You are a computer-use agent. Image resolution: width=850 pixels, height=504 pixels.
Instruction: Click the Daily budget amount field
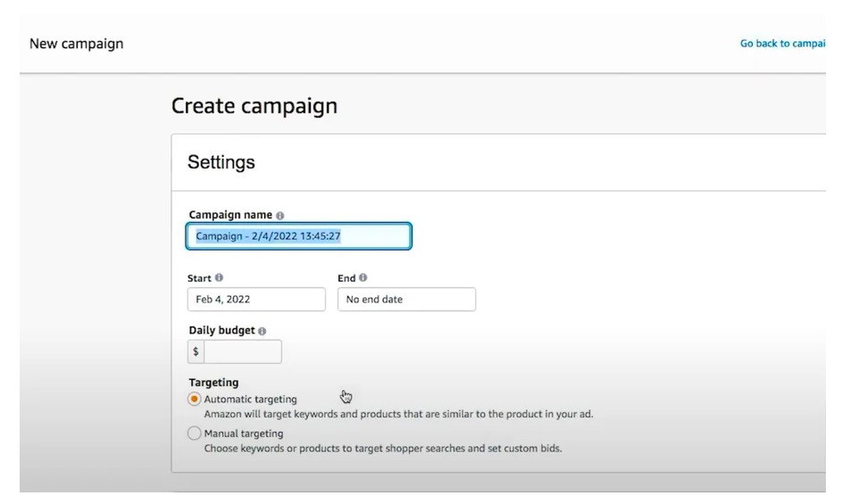(x=243, y=351)
